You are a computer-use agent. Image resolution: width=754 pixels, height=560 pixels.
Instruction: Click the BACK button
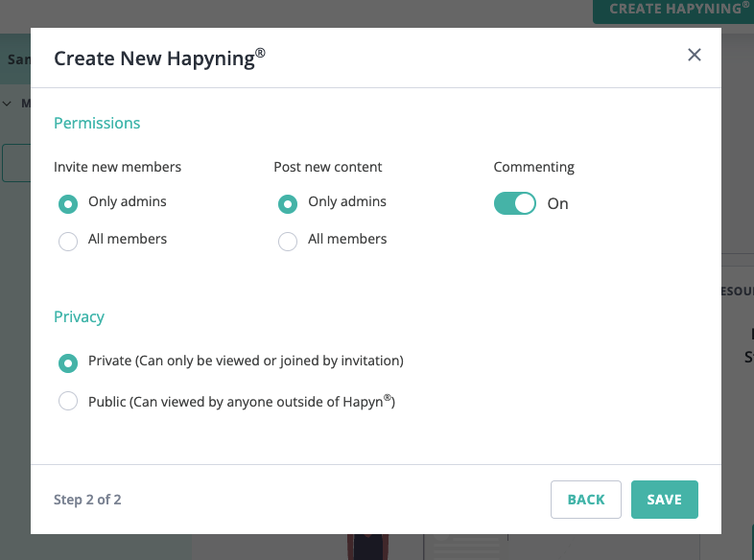[586, 500]
